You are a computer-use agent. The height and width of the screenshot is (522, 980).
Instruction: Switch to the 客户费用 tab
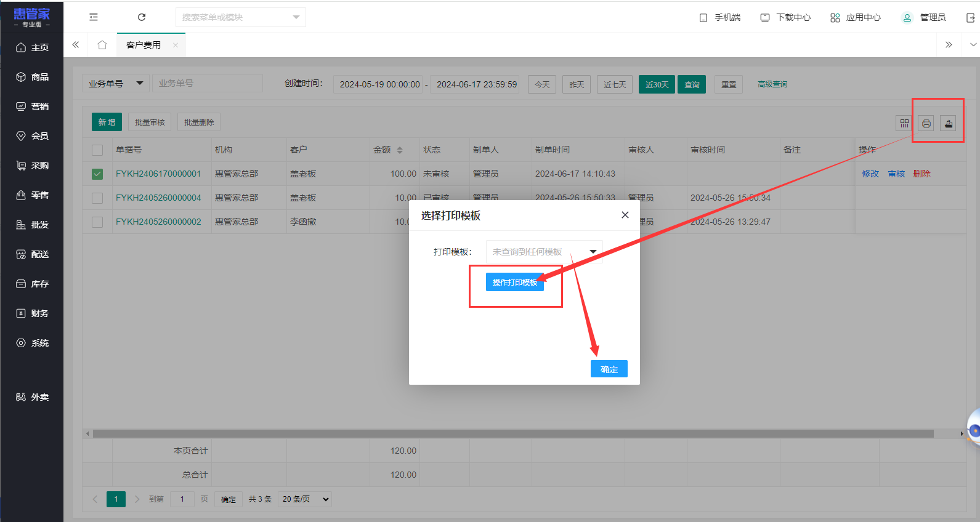pos(144,45)
